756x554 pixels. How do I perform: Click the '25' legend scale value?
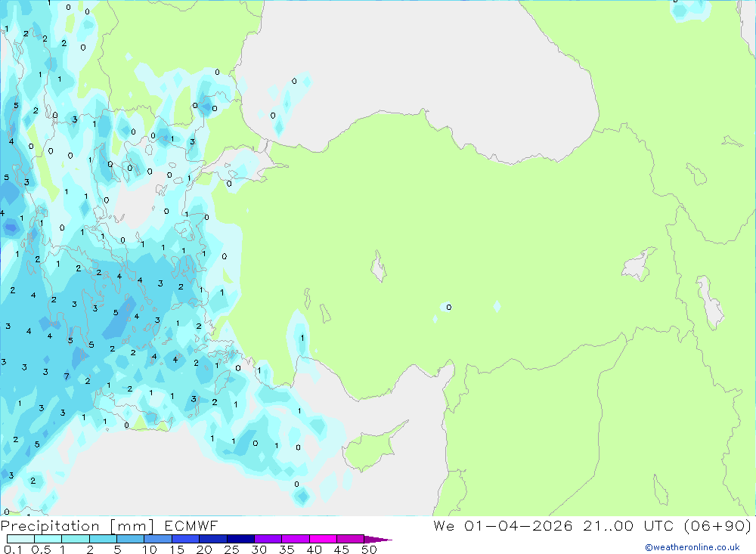[231, 549]
